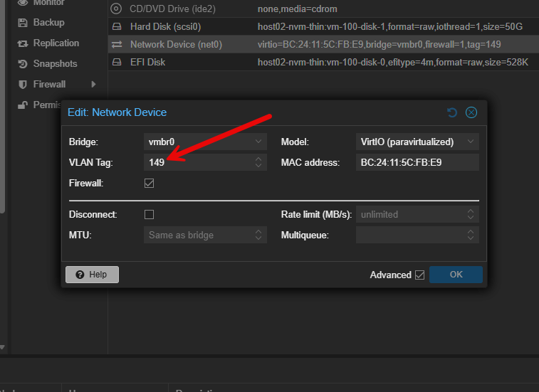Click the MTU field Same as bridge

pos(205,235)
